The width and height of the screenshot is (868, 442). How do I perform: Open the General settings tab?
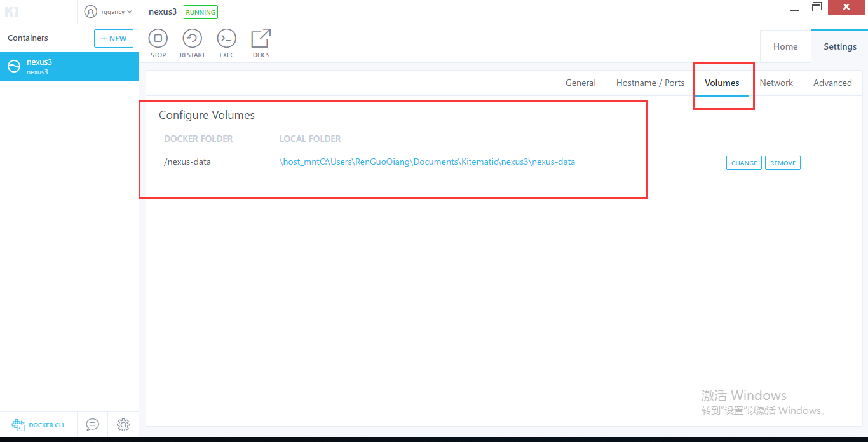click(581, 83)
